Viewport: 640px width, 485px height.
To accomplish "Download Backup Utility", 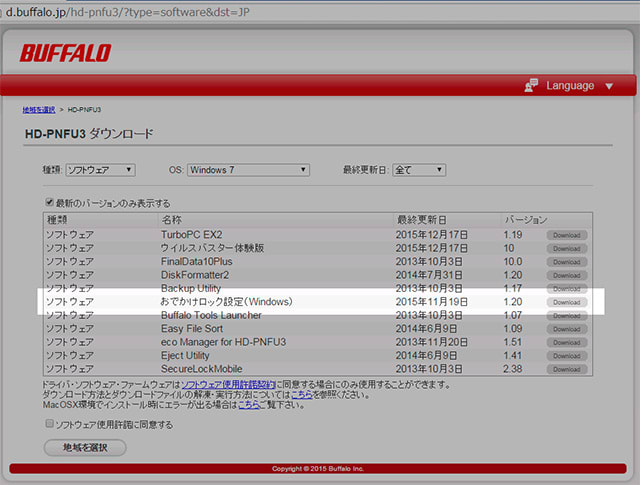I will (x=567, y=289).
